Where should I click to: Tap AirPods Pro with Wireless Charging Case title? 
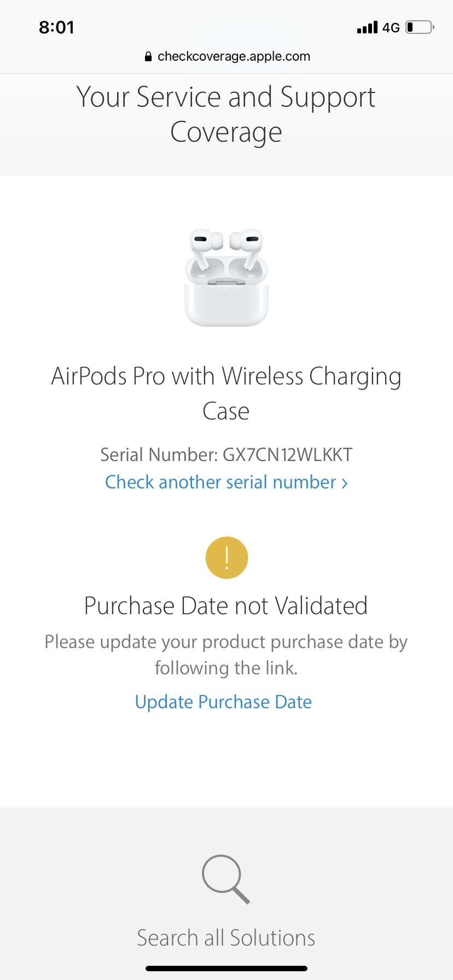226,394
